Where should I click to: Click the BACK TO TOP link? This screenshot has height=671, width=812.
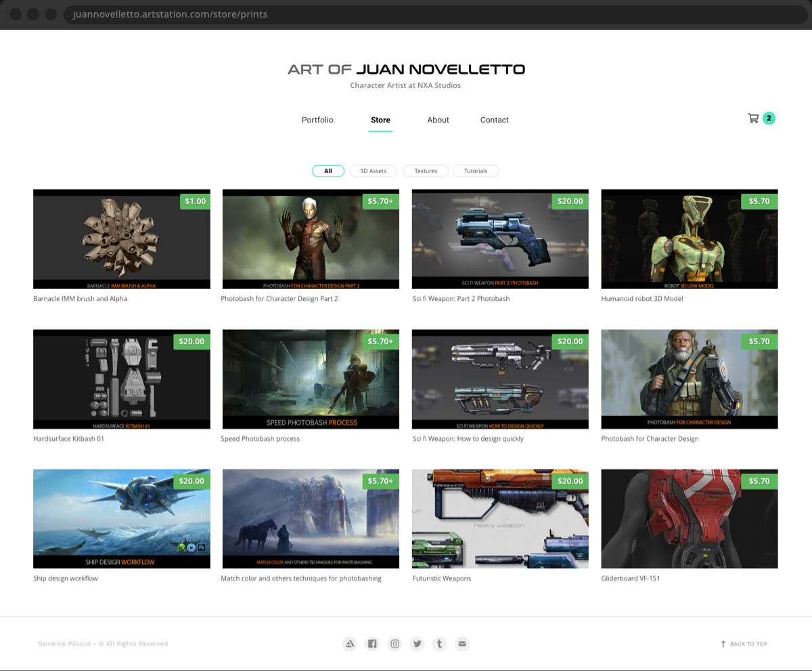point(748,643)
